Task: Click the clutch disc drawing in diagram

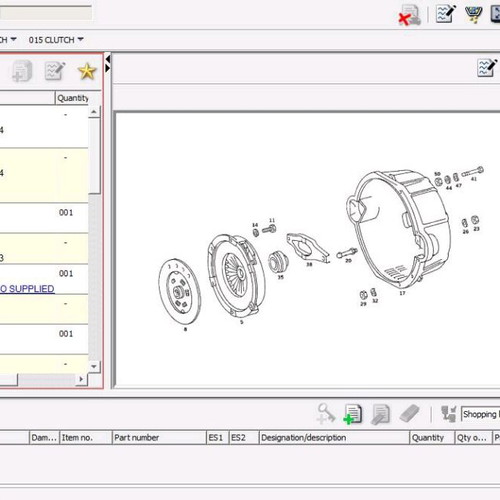Action: pos(179,292)
